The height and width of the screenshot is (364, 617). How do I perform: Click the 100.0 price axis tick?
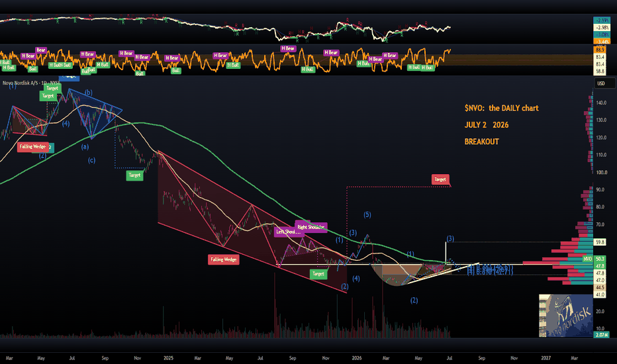pyautogui.click(x=601, y=172)
